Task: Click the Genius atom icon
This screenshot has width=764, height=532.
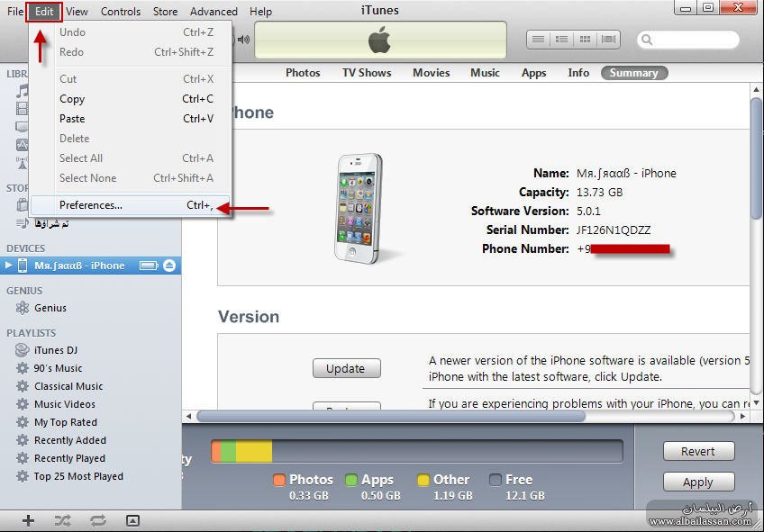Action: (23, 308)
